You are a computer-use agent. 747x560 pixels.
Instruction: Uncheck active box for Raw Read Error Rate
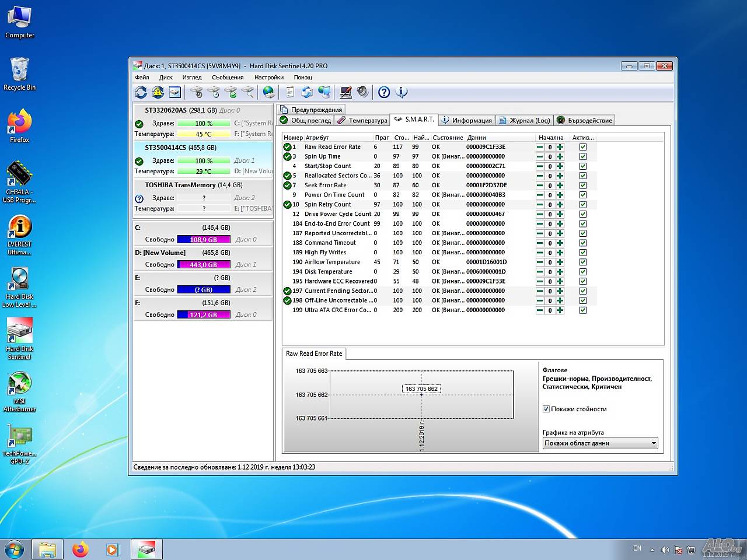coord(582,147)
